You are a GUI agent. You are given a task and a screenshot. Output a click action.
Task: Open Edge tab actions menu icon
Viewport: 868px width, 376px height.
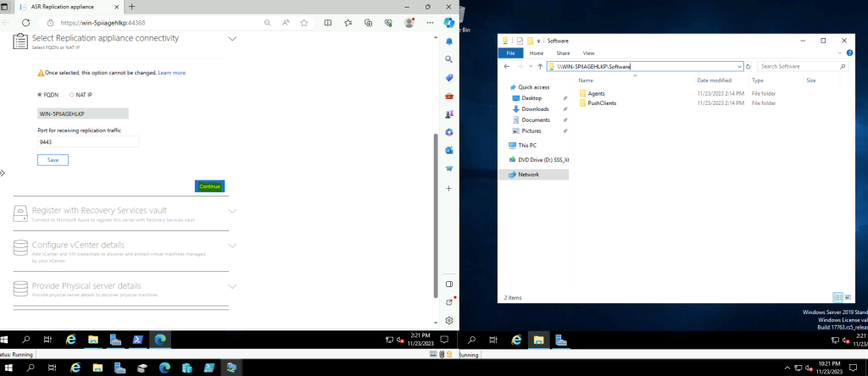[x=4, y=7]
